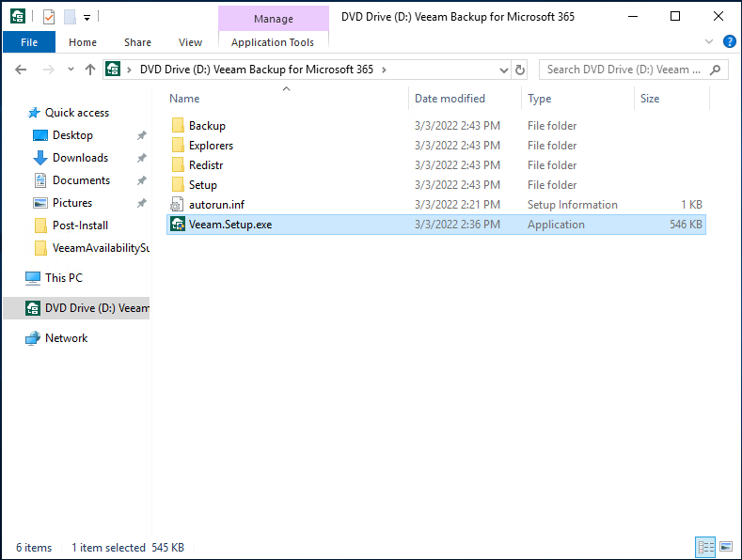Switch to the Home ribbon tab
The height and width of the screenshot is (560, 742).
tap(83, 42)
